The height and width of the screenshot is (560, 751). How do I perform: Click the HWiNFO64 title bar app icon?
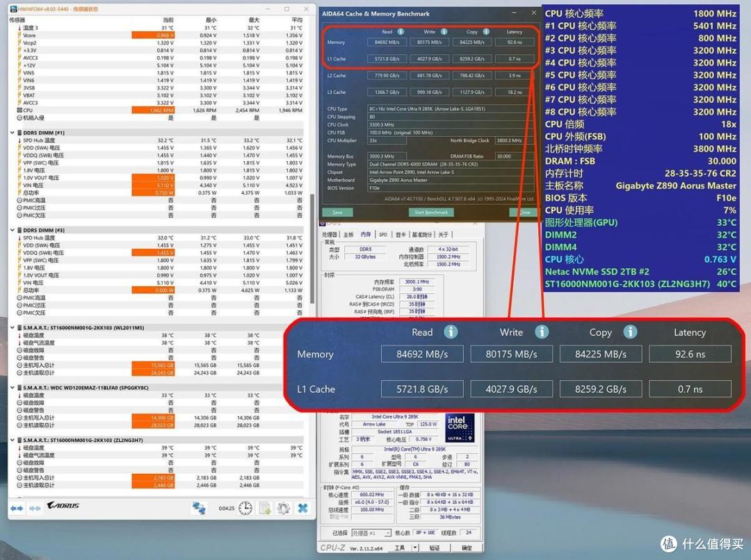(x=13, y=8)
